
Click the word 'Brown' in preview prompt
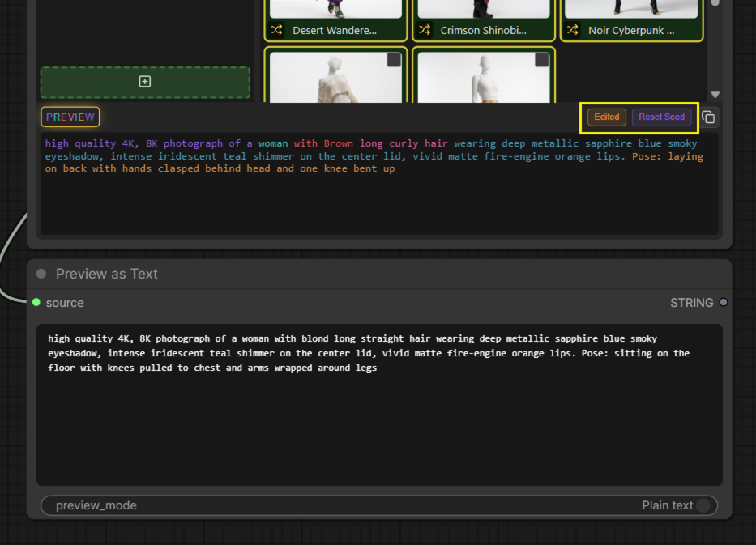[339, 143]
